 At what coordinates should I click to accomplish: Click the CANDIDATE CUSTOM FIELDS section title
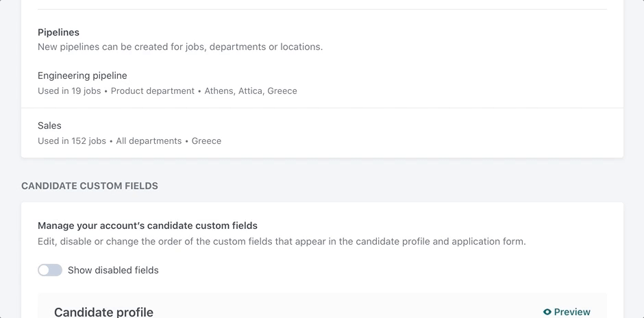coord(90,186)
